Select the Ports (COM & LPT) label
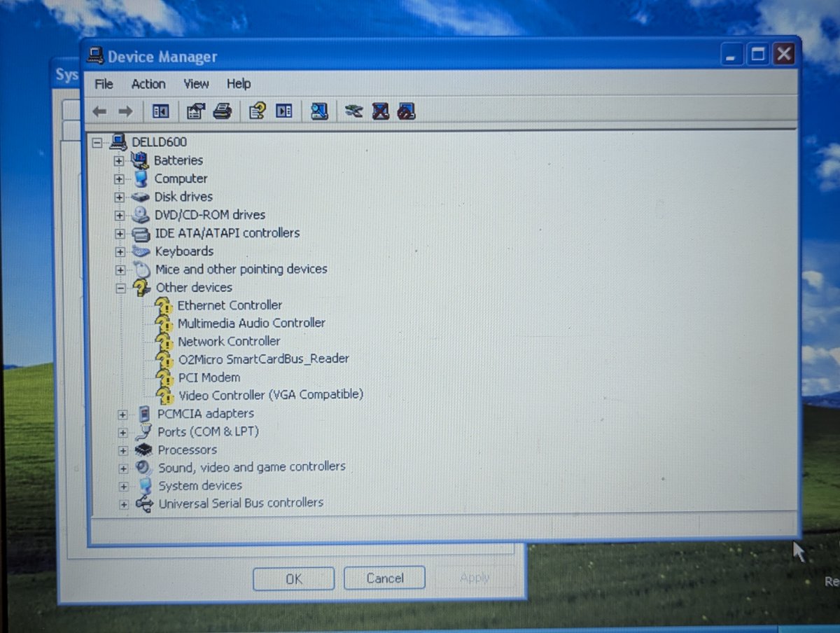Screen dimensions: 840x633 208,431
